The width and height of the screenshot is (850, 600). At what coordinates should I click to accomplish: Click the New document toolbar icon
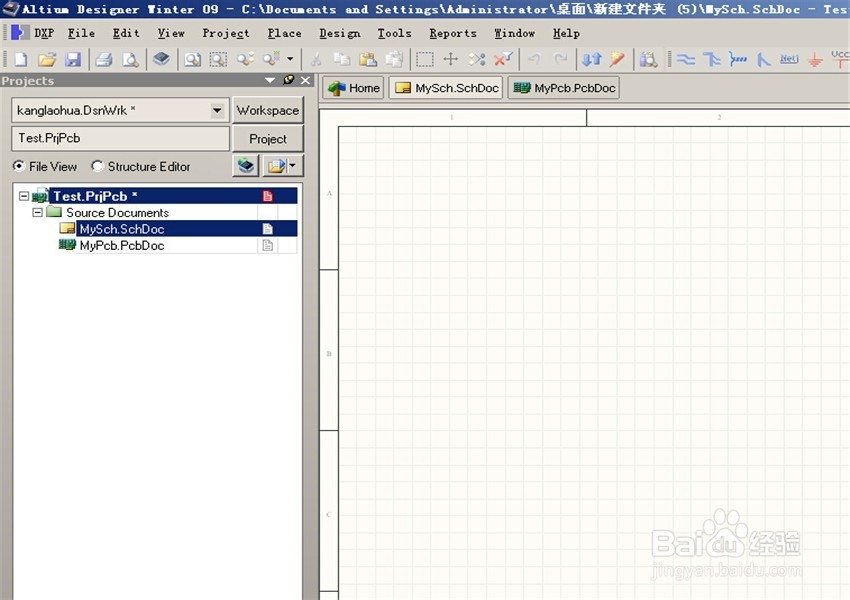pos(21,59)
